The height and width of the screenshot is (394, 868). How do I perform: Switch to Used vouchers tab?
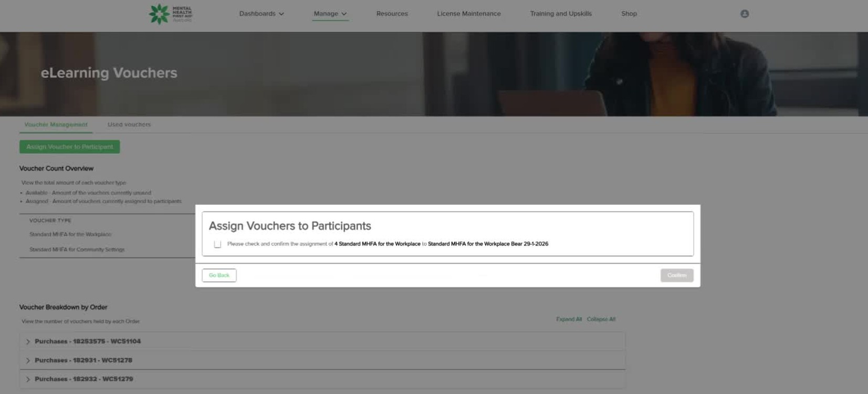click(129, 125)
